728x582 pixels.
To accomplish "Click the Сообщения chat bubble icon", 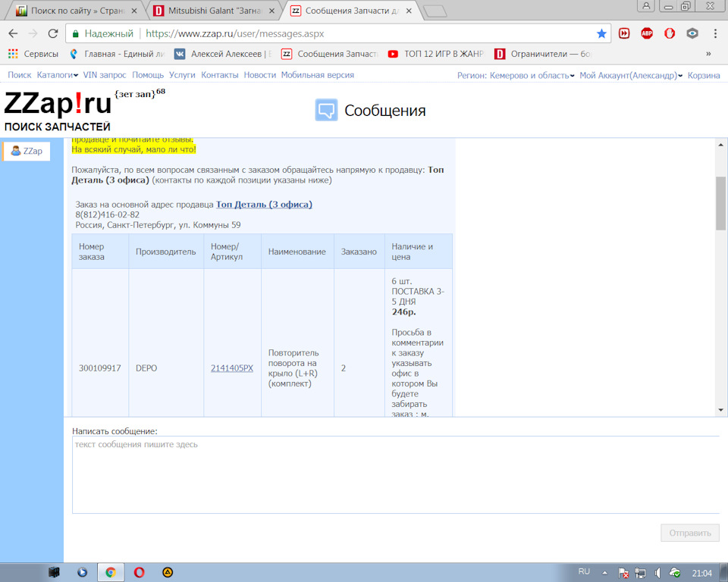I will point(326,110).
